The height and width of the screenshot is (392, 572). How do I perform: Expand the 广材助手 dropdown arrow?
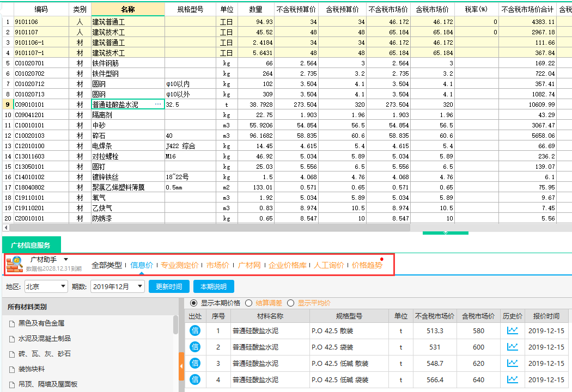pyautogui.click(x=66, y=260)
